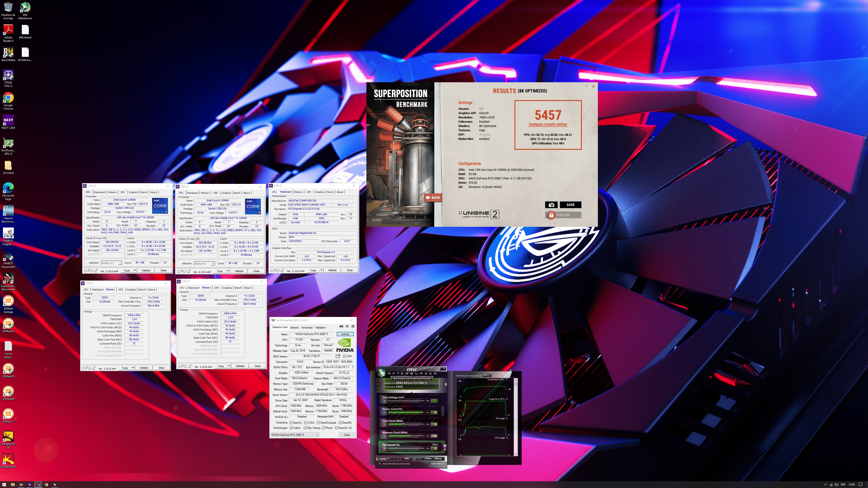Expand hidden system tray icons chevron
This screenshot has height=488, width=868.
[826, 485]
